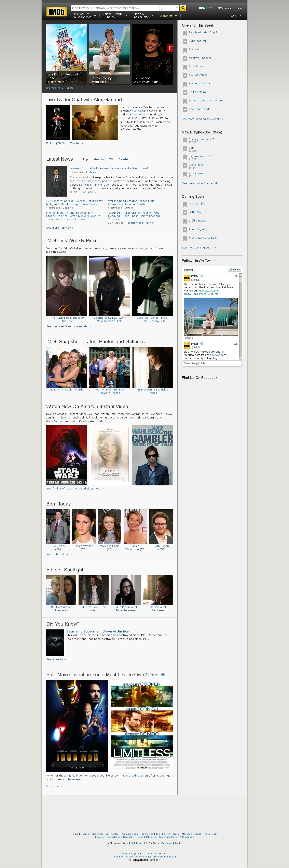
Task: Toggle watchlist for Paul Blart: Mall Cop 2
Action: click(185, 33)
